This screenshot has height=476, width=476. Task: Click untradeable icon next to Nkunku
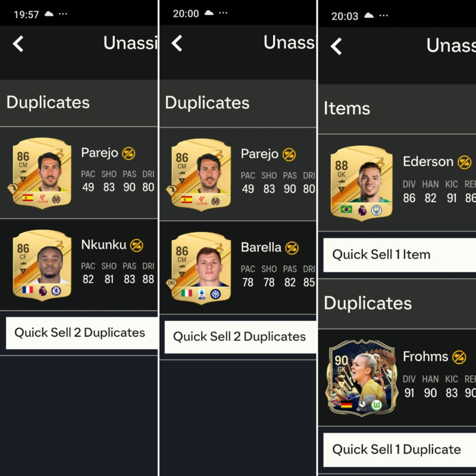[137, 245]
